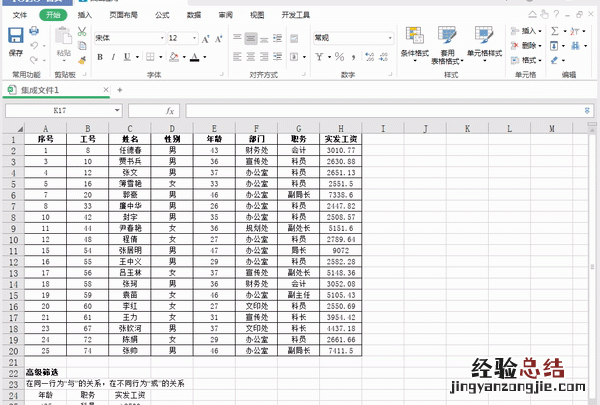This screenshot has height=405, width=600.
Task: Switch to the 插入 ribbon tab
Action: click(x=85, y=16)
